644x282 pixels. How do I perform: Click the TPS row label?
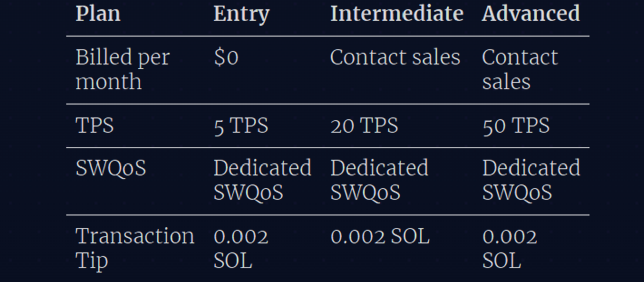[95, 126]
